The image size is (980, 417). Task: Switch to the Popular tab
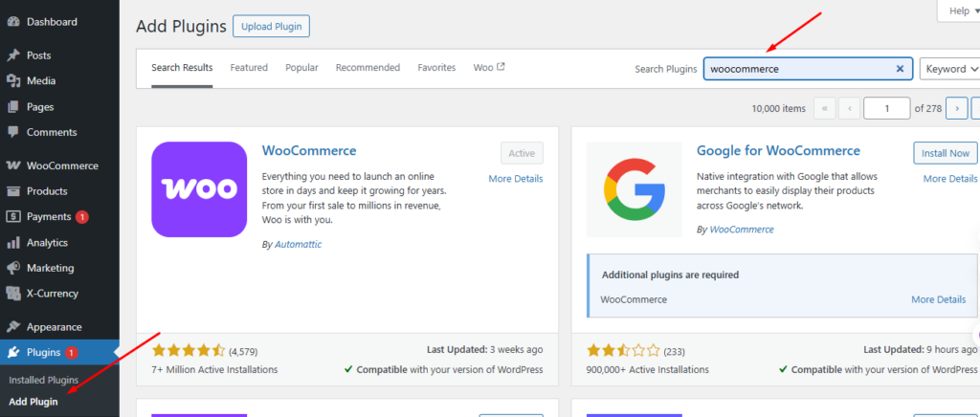[x=301, y=68]
